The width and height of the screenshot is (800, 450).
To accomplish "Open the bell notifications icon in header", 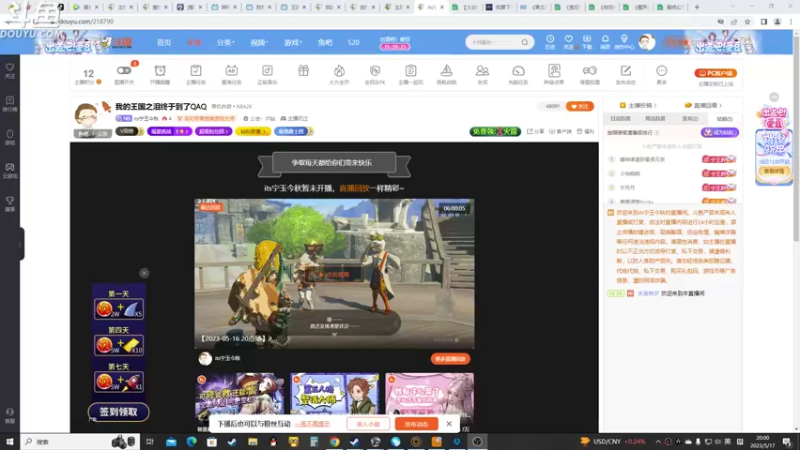I will (605, 42).
